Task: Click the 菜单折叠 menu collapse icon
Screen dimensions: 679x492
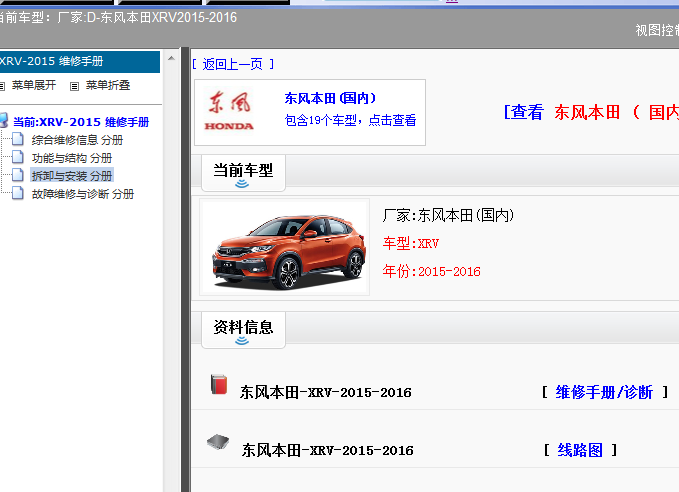Action: coord(74,86)
